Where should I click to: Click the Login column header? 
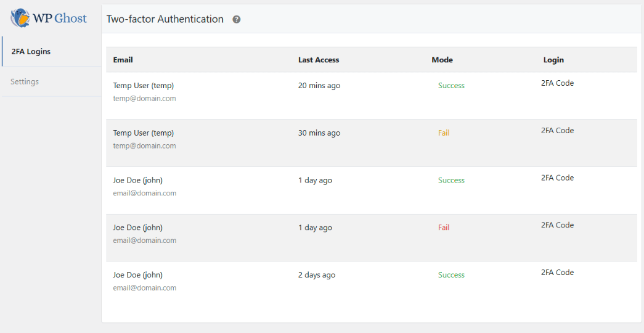[x=553, y=60]
